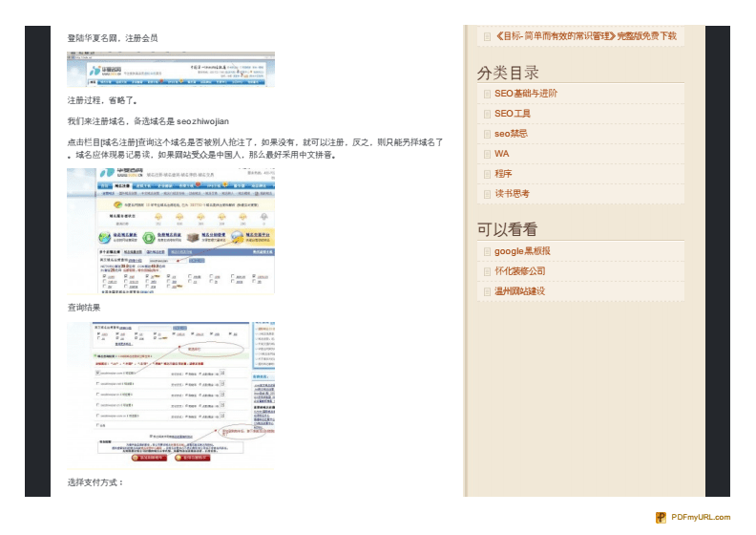Click the paragraph starting 点击栏目[域名注册]

click(255, 149)
